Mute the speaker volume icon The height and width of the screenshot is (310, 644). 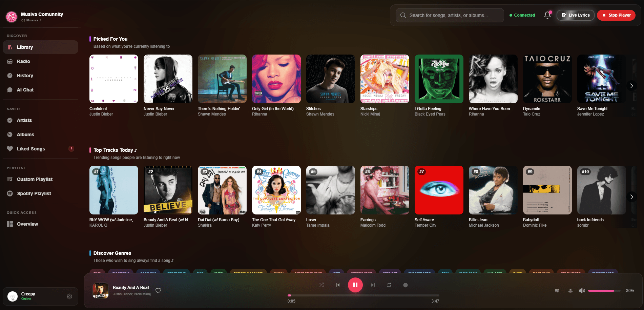click(582, 291)
